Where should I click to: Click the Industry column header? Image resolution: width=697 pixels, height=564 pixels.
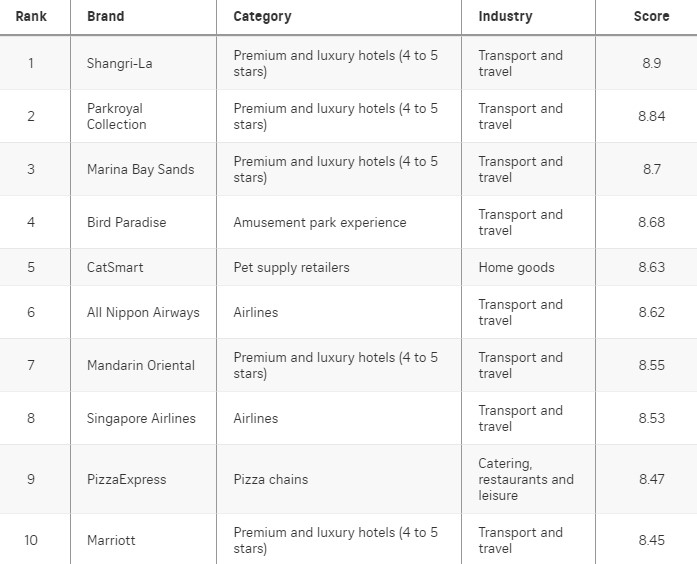coord(505,16)
